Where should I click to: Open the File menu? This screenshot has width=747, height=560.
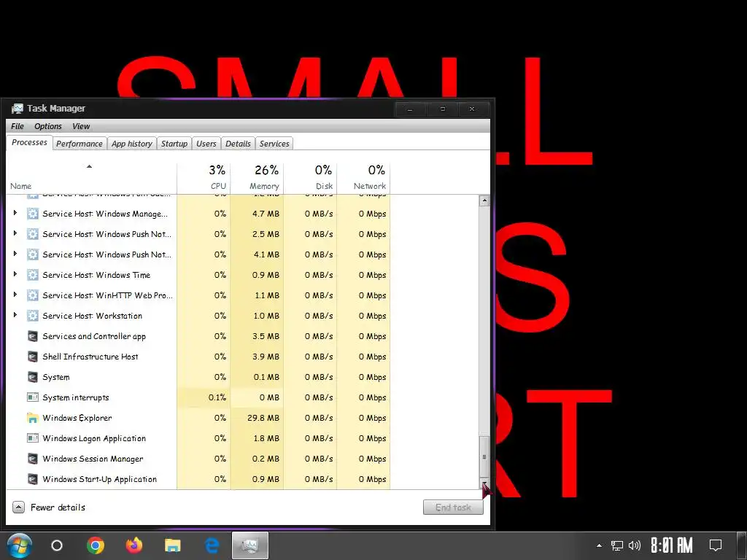[18, 126]
